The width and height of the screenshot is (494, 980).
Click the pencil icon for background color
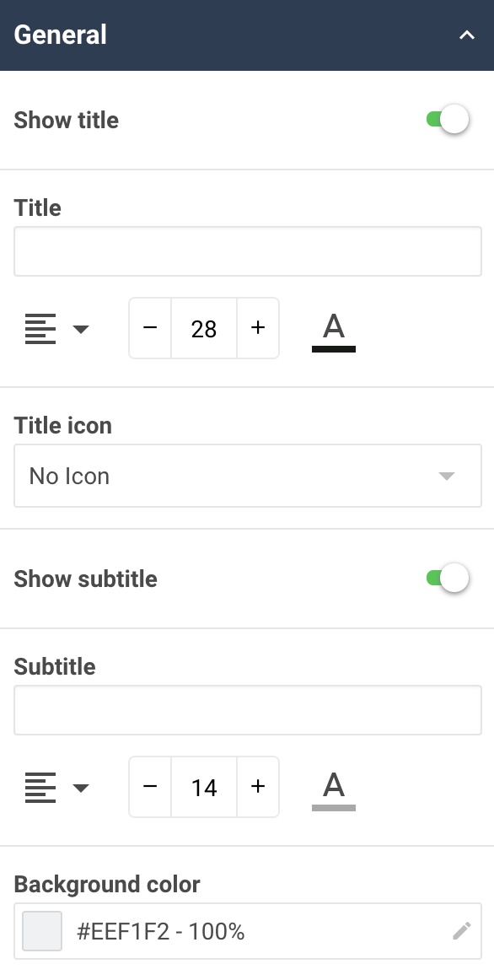tap(461, 931)
